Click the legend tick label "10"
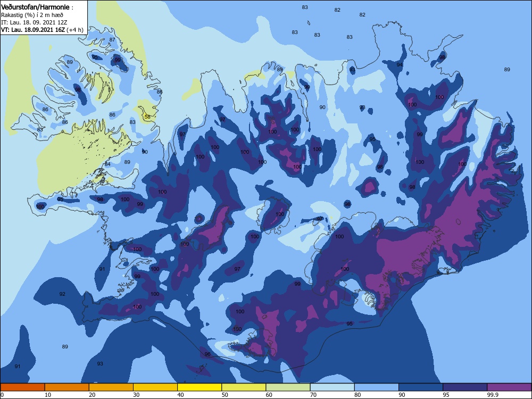 (x=48, y=395)
